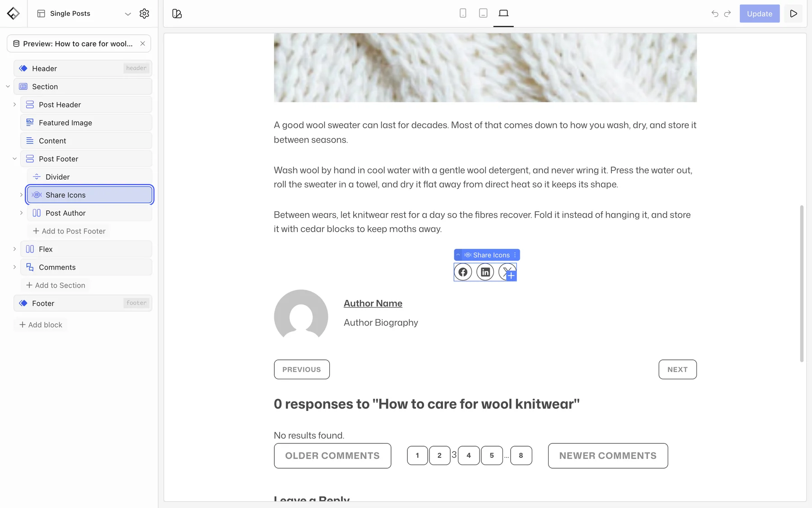This screenshot has width=812, height=508.
Task: Click the LinkedIn share icon
Action: point(485,272)
